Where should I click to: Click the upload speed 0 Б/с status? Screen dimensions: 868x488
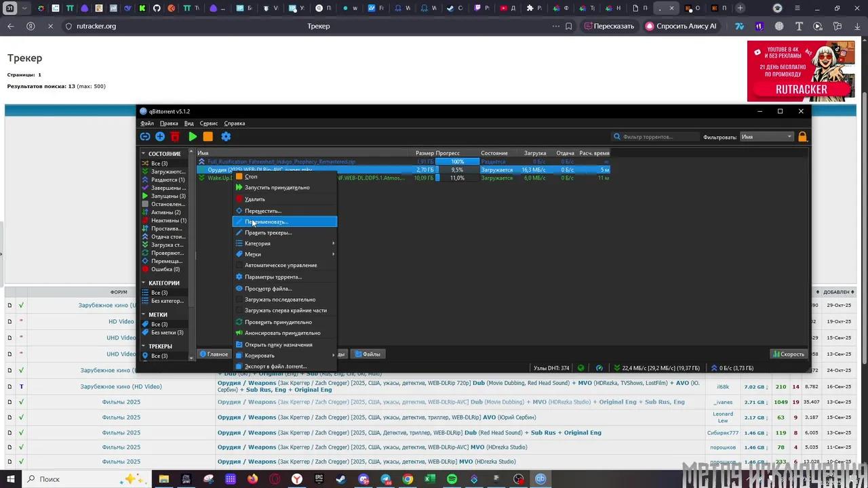732,368
